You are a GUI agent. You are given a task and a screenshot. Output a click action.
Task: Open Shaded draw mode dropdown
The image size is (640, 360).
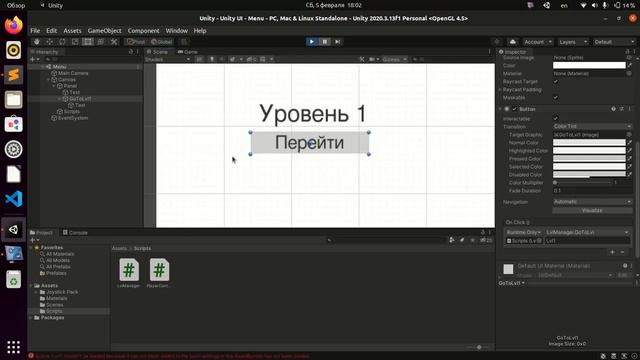pos(168,59)
